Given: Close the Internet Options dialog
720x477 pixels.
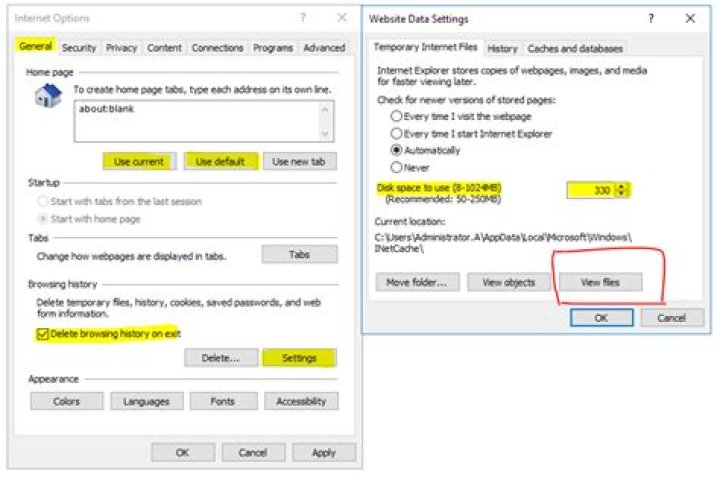Looking at the screenshot, I should coord(342,18).
